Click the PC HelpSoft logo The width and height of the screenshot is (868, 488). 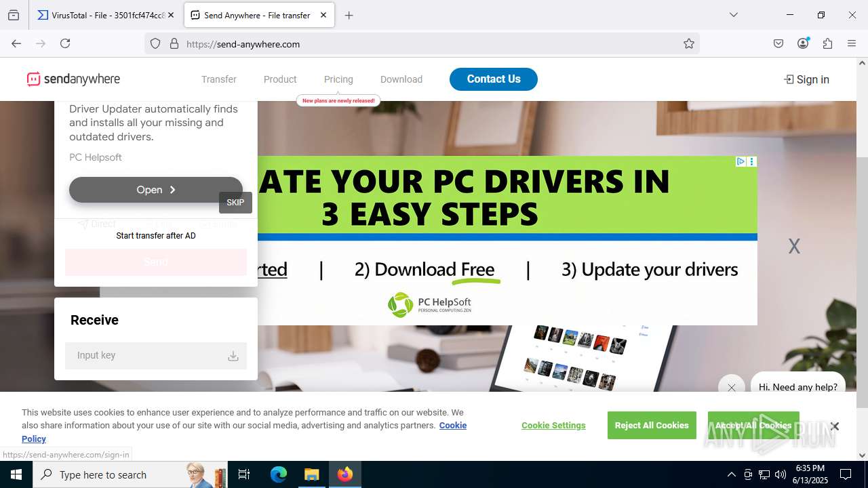tap(429, 304)
